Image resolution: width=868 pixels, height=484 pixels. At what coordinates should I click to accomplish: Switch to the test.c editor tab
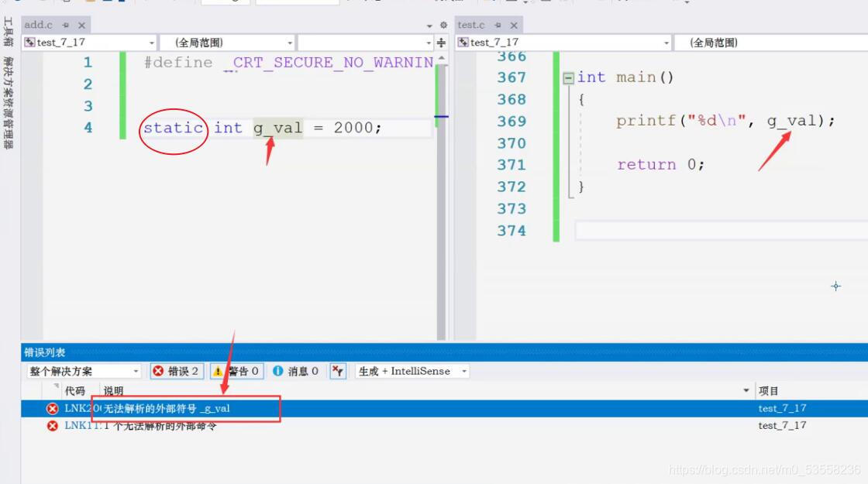coord(471,25)
